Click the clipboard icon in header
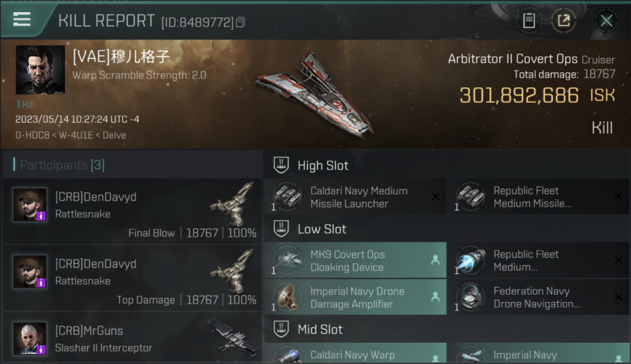This screenshot has height=364, width=631. (x=529, y=20)
